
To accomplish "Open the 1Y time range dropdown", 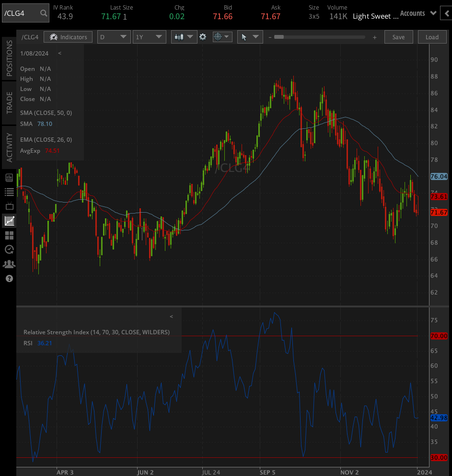I will [150, 37].
